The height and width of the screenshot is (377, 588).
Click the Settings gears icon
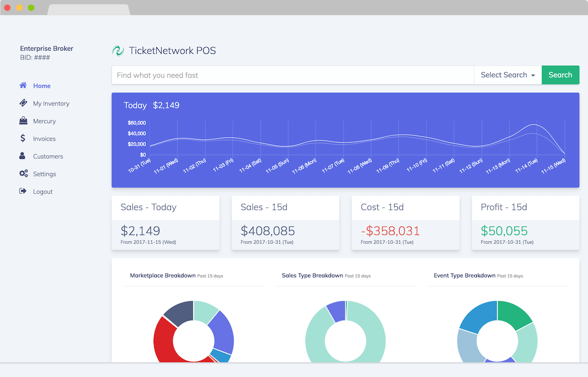click(23, 174)
